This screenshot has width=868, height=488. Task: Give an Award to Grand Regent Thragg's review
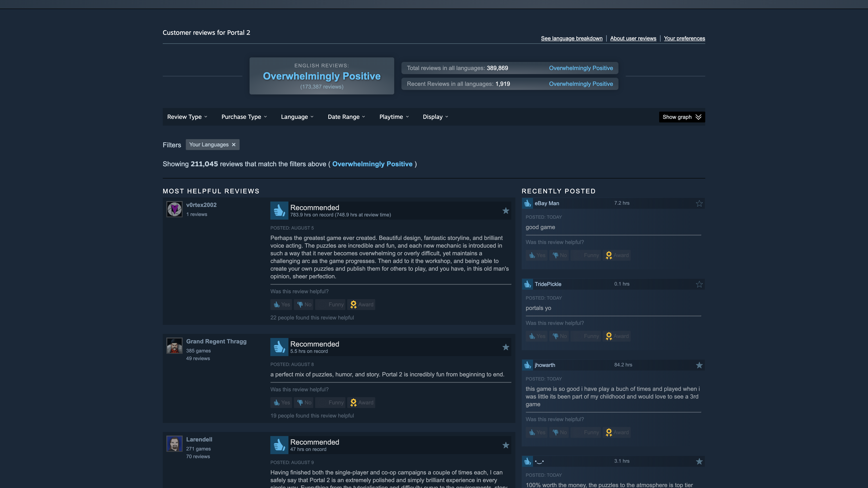pos(362,402)
